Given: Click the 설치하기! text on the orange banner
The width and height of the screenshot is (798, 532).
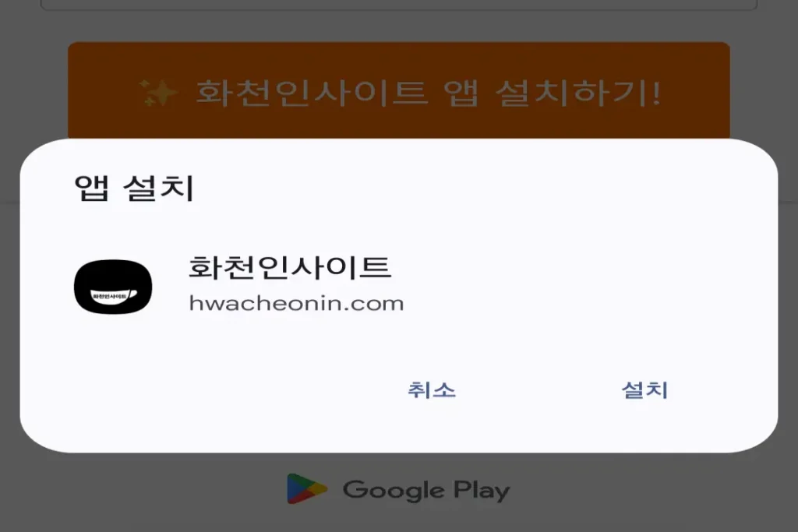Looking at the screenshot, I should (x=578, y=93).
